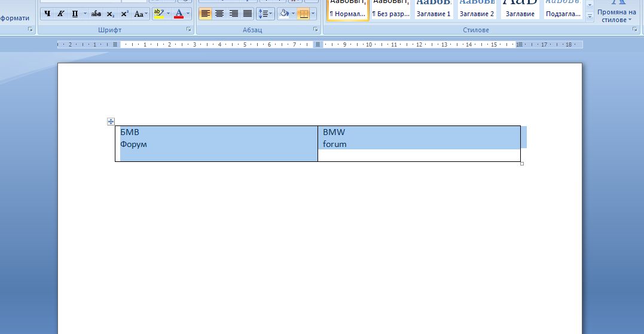
Task: Apply red font color
Action: pos(179,14)
